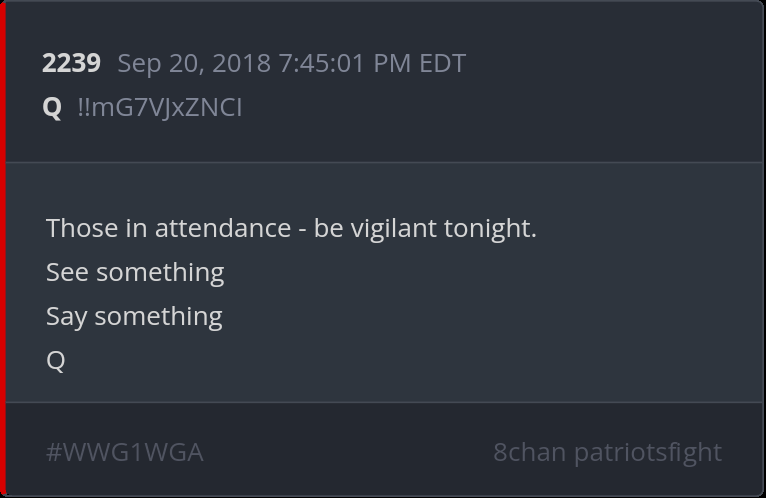
Task: Open the #WWG1WGA hashtag
Action: 125,452
